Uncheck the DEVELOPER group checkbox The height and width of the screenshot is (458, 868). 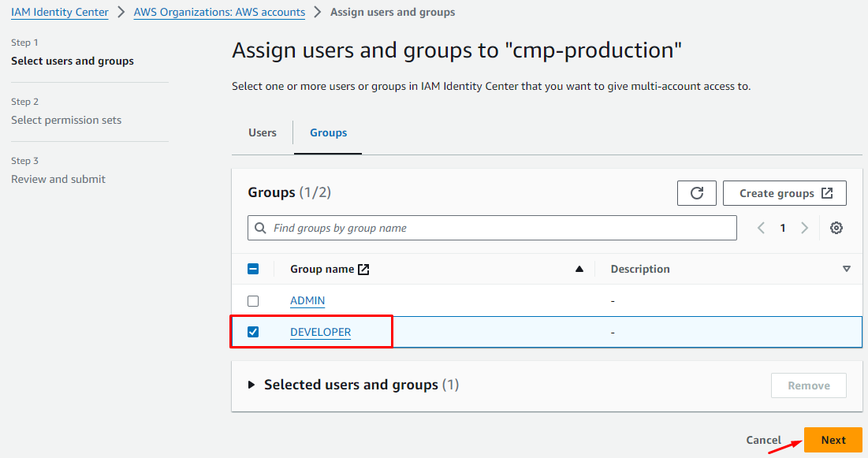pos(253,332)
